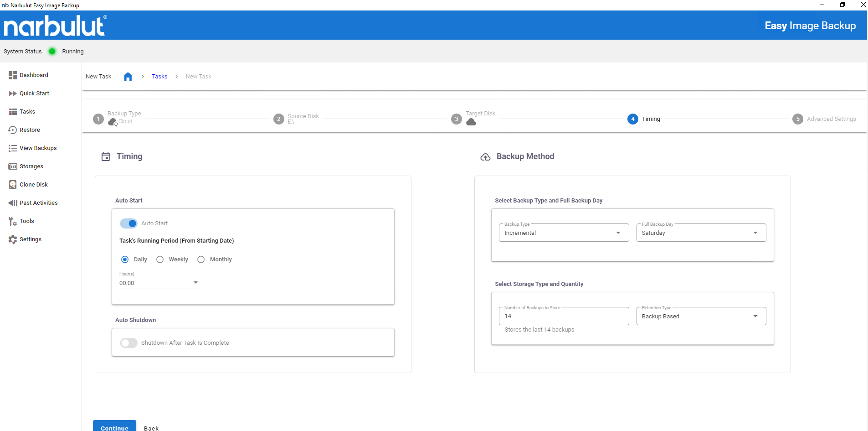
Task: Click the Tools icon in sidebar
Action: (13, 221)
